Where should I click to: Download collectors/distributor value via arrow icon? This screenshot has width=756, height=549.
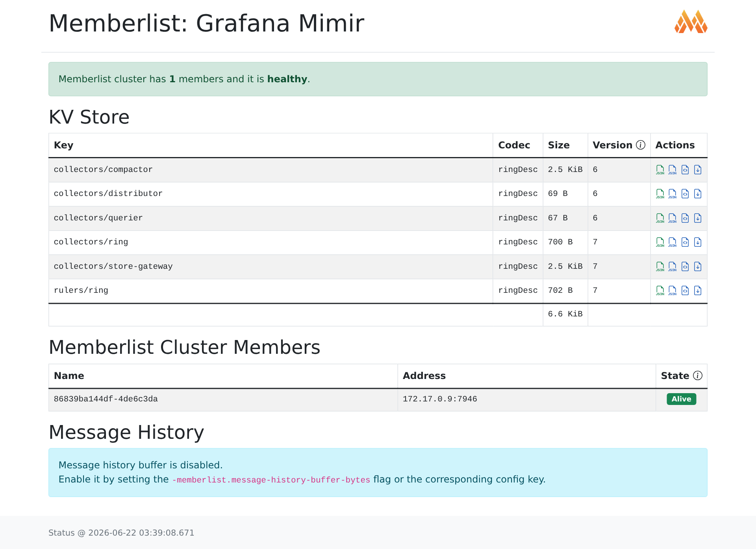pyautogui.click(x=698, y=194)
